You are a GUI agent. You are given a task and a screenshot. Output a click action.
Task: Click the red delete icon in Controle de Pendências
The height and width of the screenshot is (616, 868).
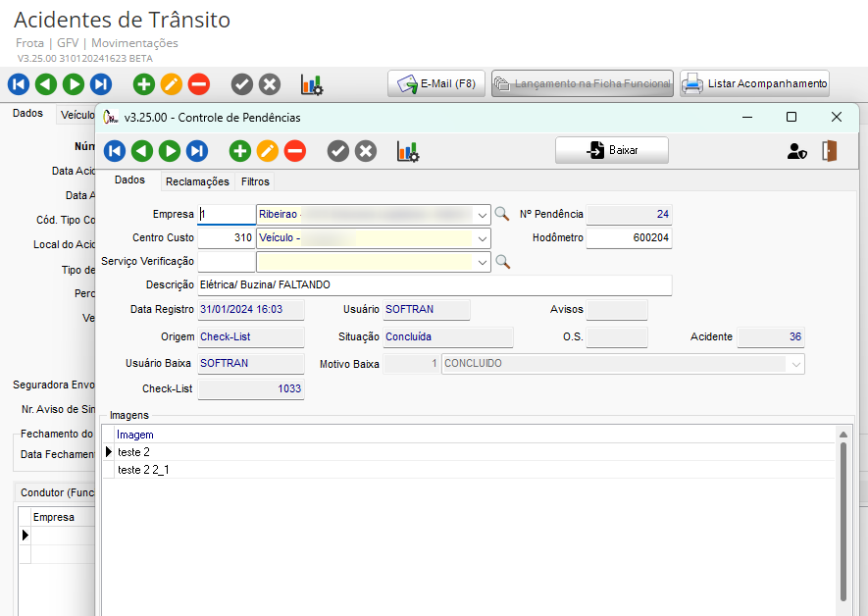[x=294, y=151]
